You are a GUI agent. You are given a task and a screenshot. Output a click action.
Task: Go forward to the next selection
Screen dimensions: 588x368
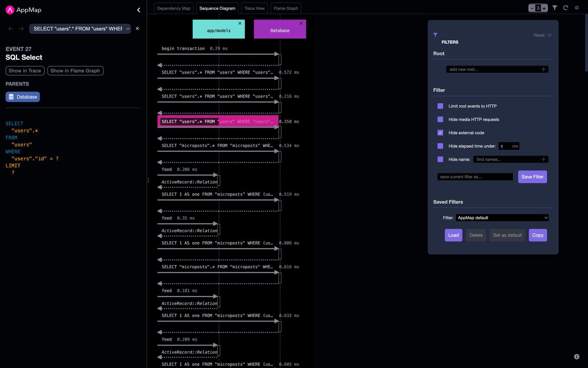point(21,29)
